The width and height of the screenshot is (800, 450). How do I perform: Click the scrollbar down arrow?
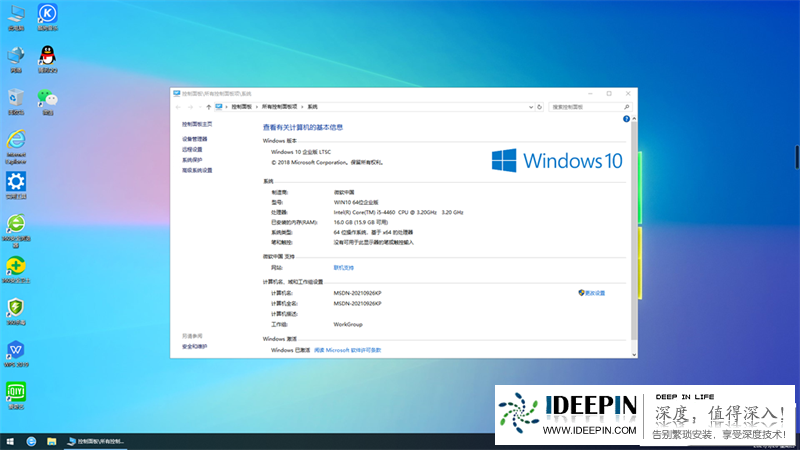click(634, 355)
